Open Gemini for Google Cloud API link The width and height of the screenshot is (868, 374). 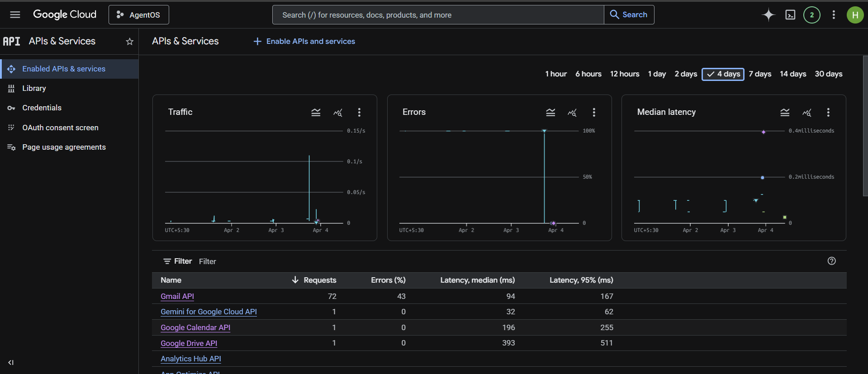[209, 312]
